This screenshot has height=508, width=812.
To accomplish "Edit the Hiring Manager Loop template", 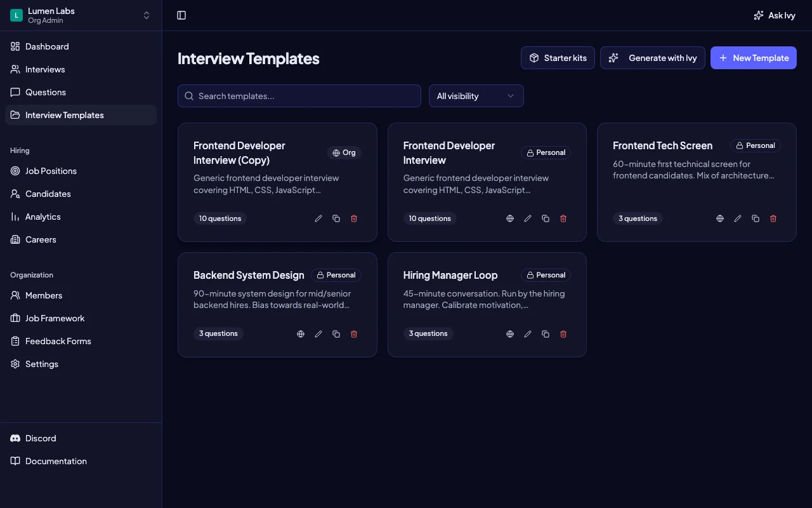I will tap(528, 334).
